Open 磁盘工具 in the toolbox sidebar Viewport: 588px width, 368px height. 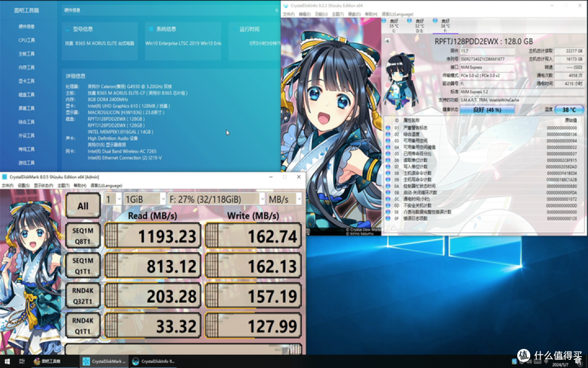pos(26,94)
